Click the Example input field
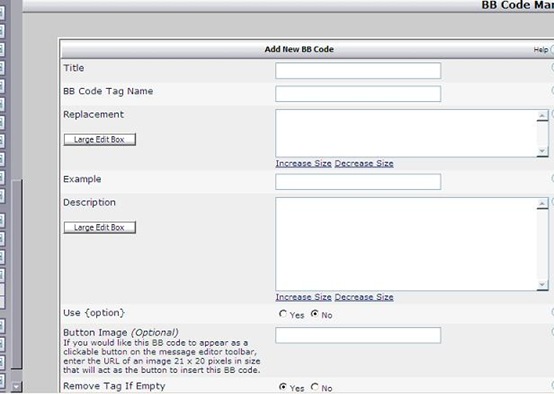The height and width of the screenshot is (394, 554). click(x=358, y=182)
